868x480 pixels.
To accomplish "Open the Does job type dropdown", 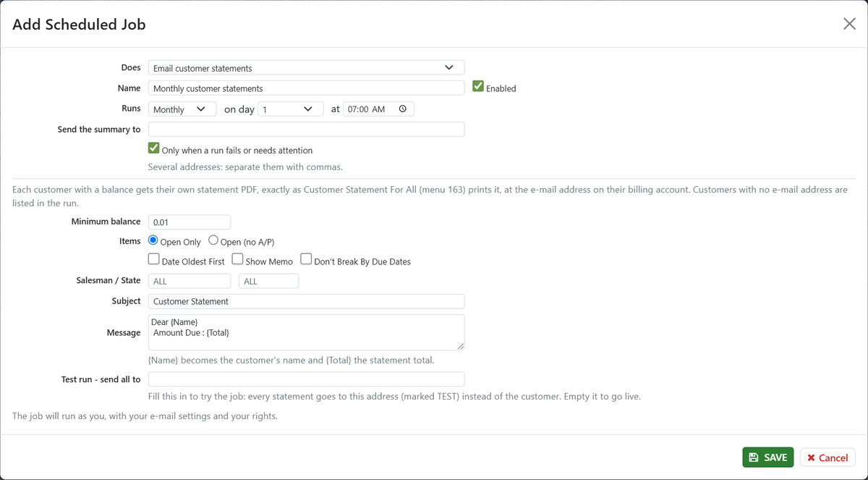I will click(x=306, y=68).
